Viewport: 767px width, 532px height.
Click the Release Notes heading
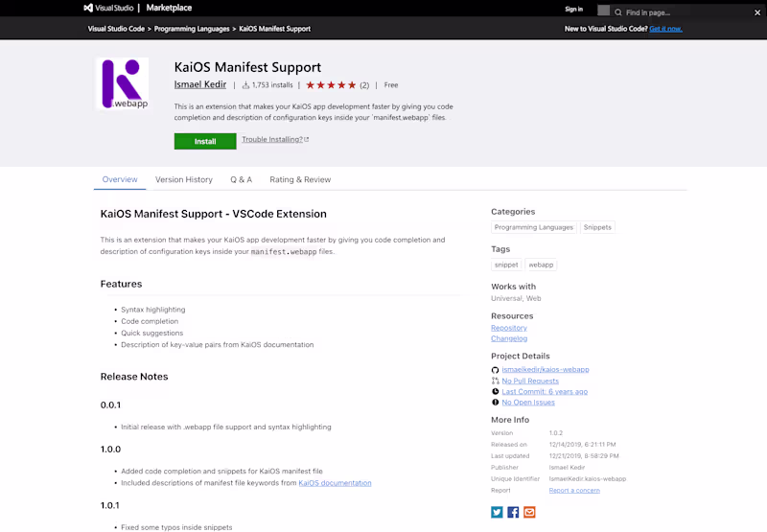(134, 377)
